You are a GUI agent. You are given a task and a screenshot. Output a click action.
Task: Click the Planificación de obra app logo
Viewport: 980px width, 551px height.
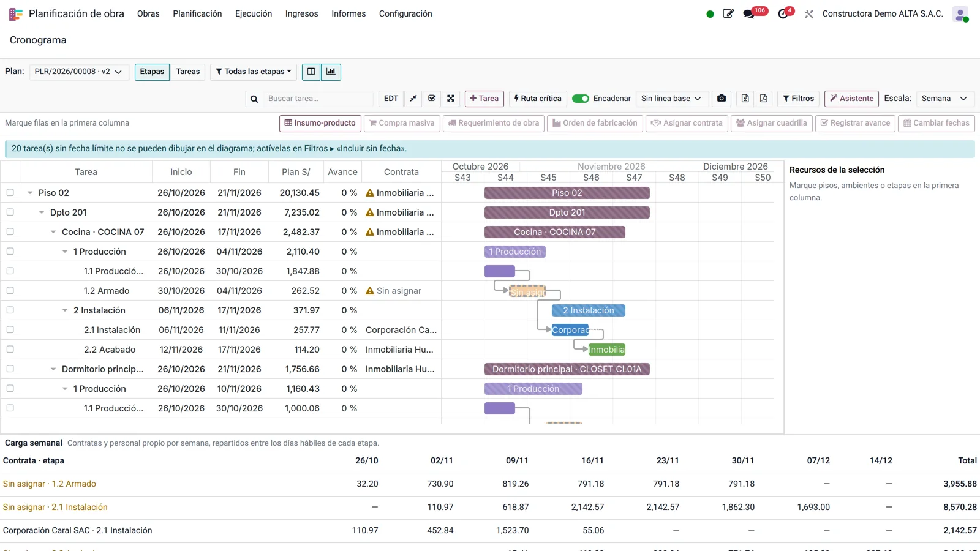[16, 13]
